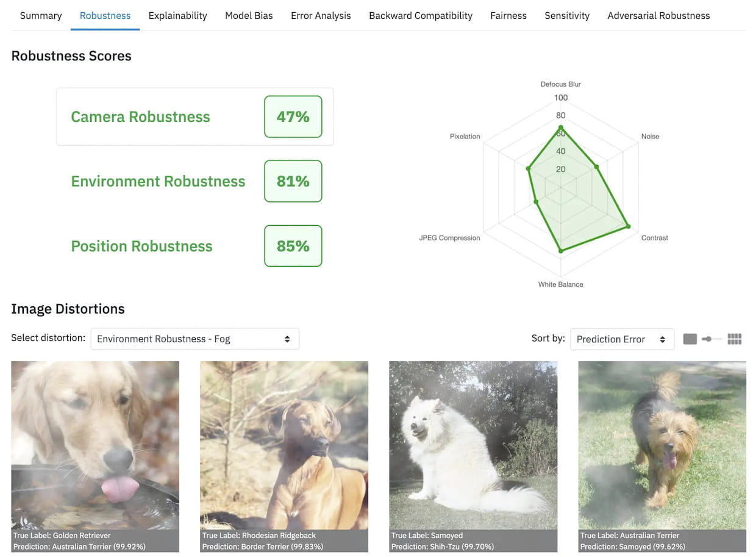Click the Contrast axis label

(x=655, y=238)
